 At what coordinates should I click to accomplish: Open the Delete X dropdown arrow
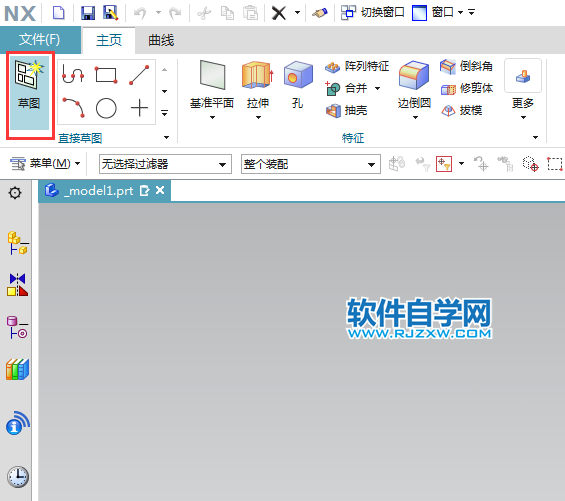tap(297, 13)
